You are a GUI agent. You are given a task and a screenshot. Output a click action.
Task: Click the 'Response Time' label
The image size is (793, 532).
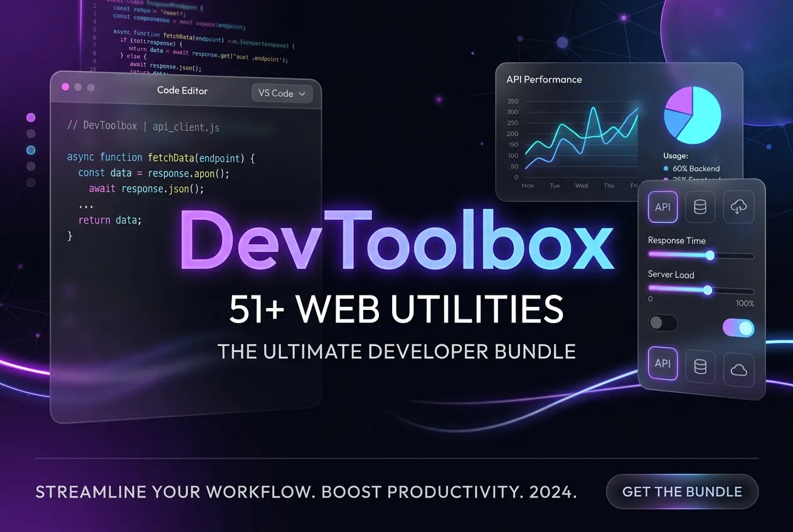pyautogui.click(x=676, y=240)
